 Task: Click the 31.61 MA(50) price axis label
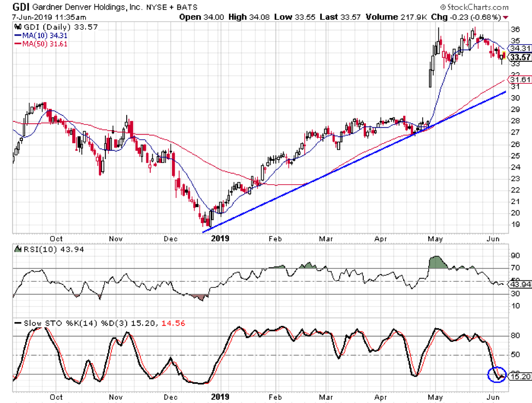click(x=520, y=79)
